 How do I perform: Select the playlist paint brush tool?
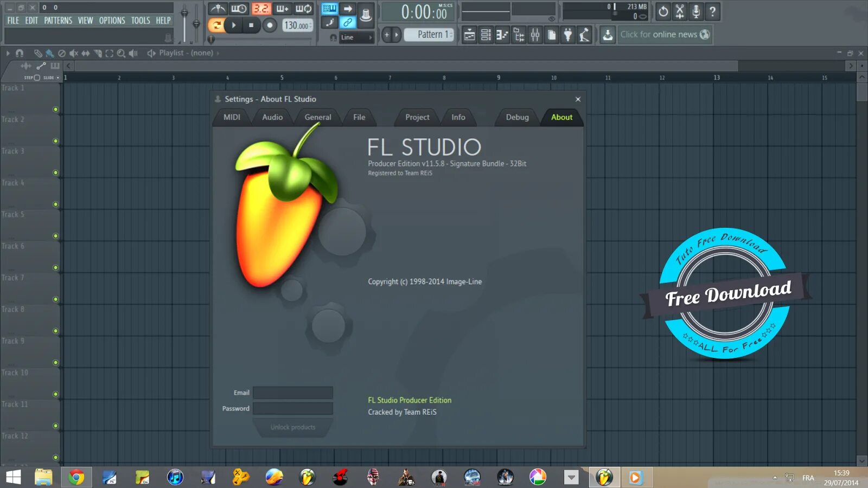pos(50,53)
